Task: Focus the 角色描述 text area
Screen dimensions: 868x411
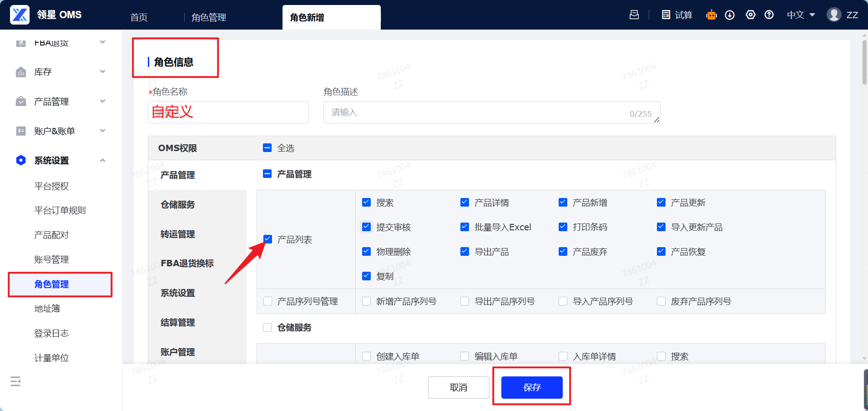Action: point(492,112)
